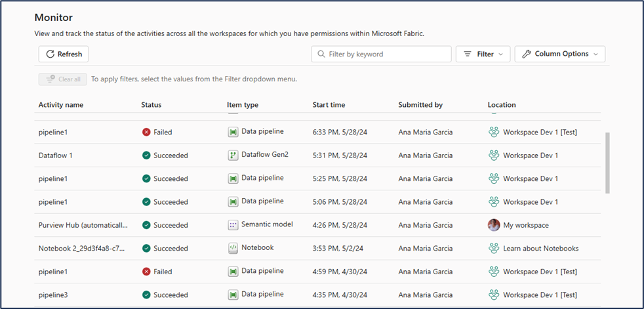Click the Semantic model item icon
The height and width of the screenshot is (309, 644).
(x=232, y=225)
